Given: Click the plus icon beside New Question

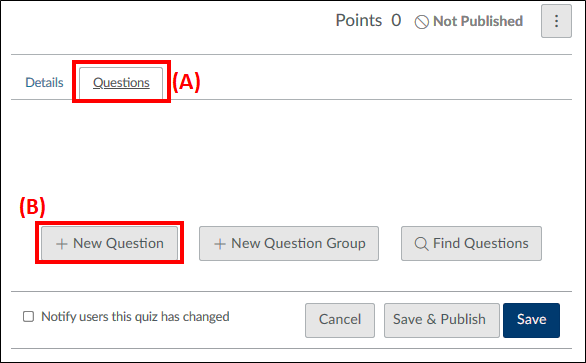Looking at the screenshot, I should pos(62,244).
